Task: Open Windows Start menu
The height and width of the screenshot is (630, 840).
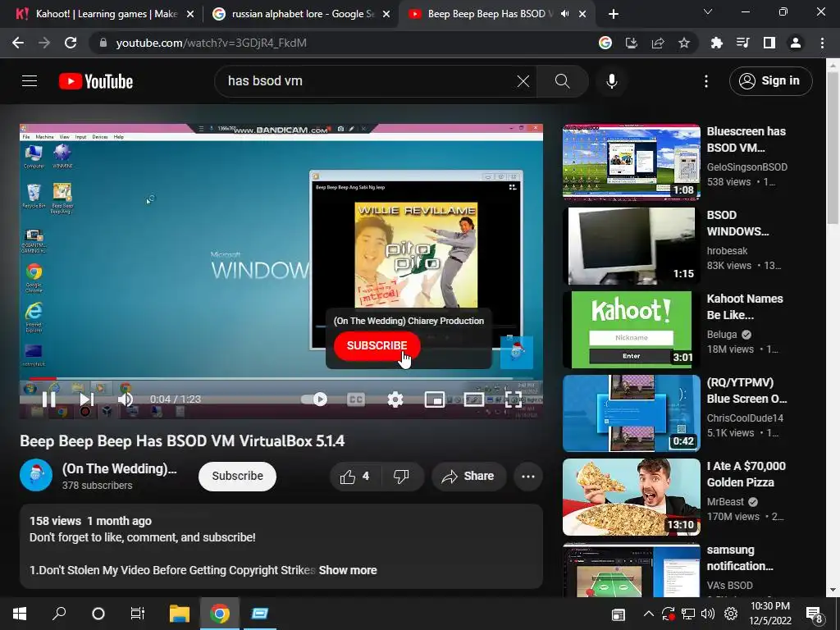Action: coord(20,614)
